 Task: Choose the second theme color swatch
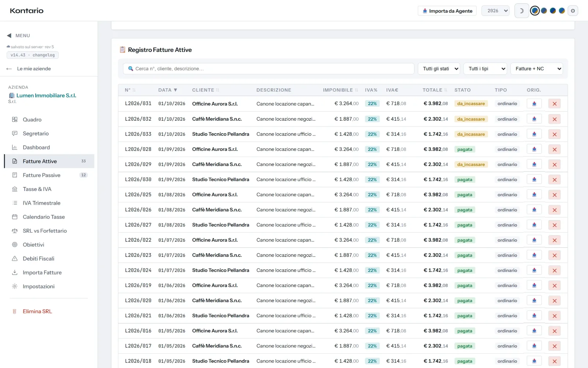tap(544, 11)
